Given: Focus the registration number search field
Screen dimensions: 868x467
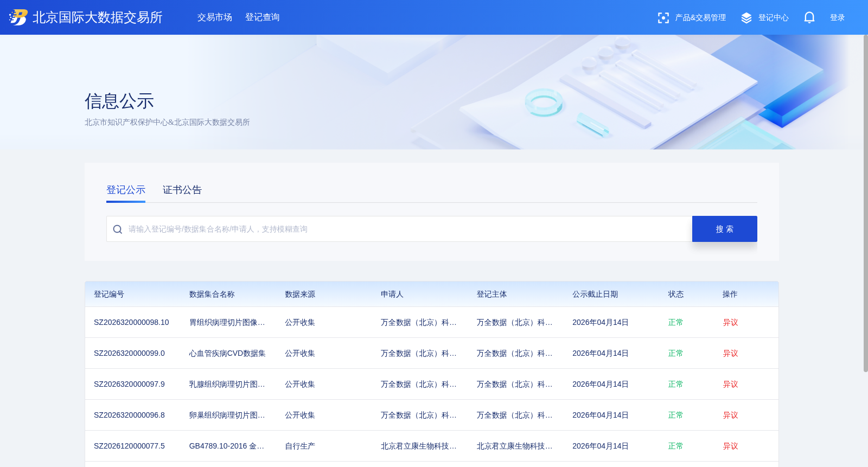Looking at the screenshot, I should 399,229.
